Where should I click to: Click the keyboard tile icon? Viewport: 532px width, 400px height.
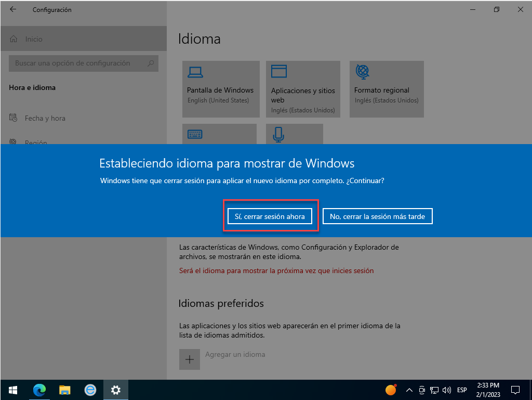pos(195,134)
